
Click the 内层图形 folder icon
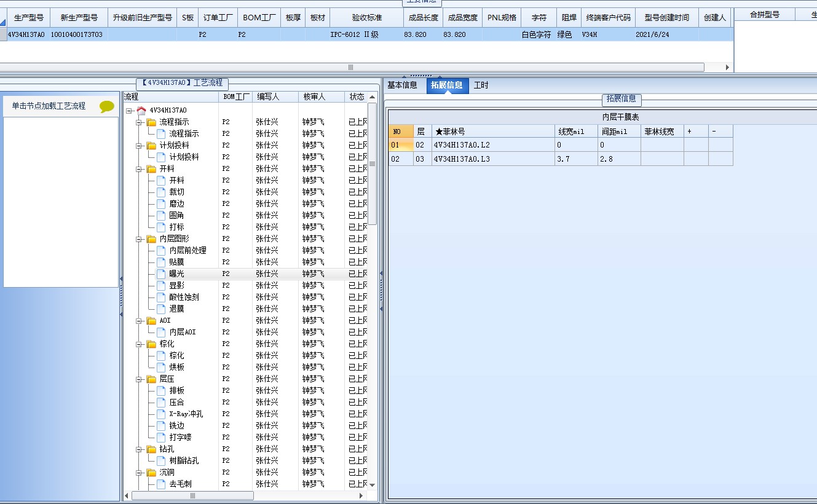coord(151,238)
